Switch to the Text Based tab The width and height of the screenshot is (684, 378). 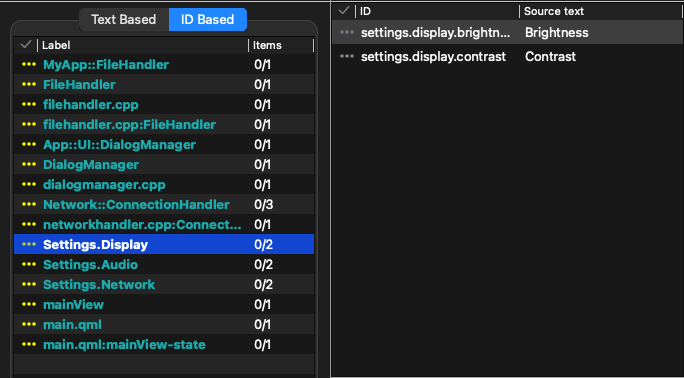click(124, 20)
